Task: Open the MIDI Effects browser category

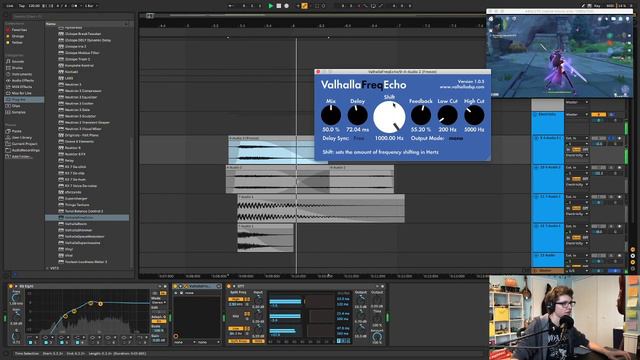Action: [x=22, y=87]
